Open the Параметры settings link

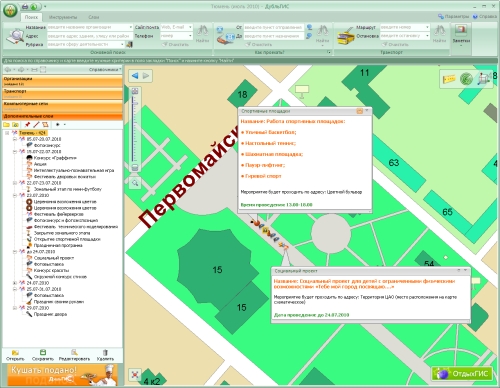(453, 16)
